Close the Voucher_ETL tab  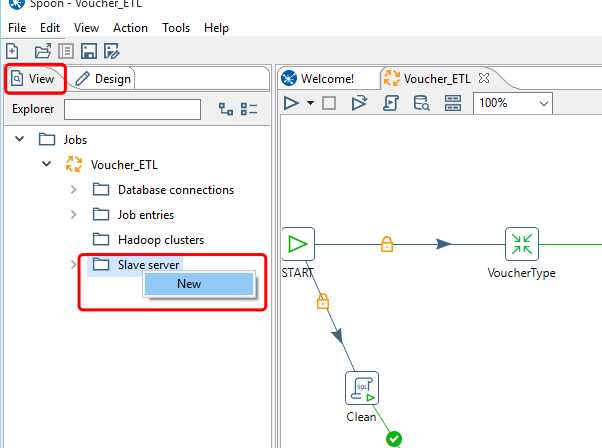pyautogui.click(x=484, y=78)
